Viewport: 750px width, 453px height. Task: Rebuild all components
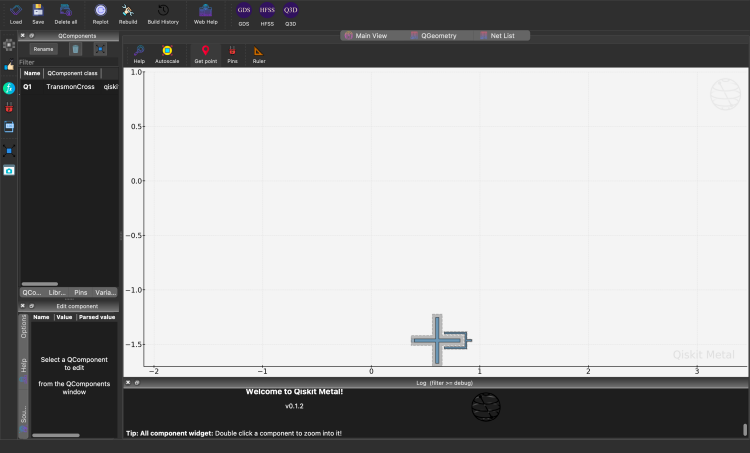[128, 14]
